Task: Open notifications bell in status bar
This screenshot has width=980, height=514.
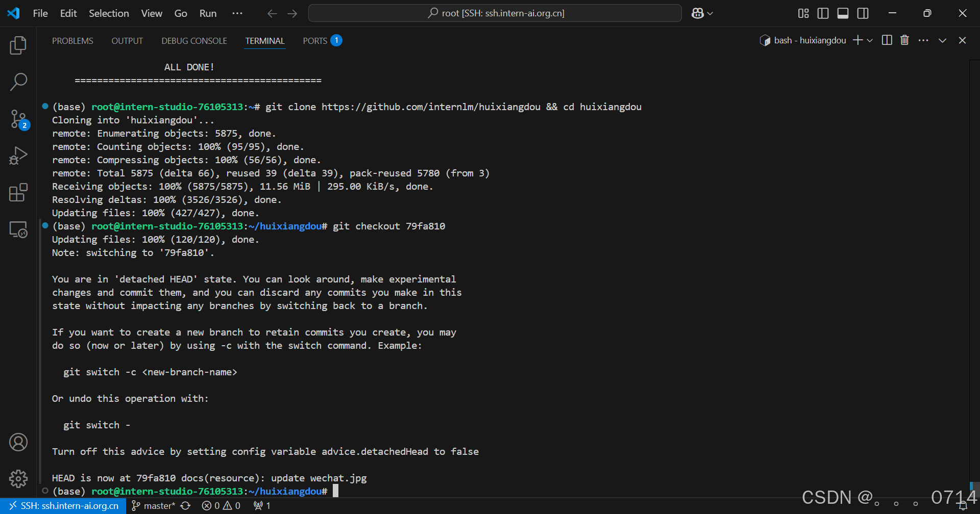Action: point(963,506)
